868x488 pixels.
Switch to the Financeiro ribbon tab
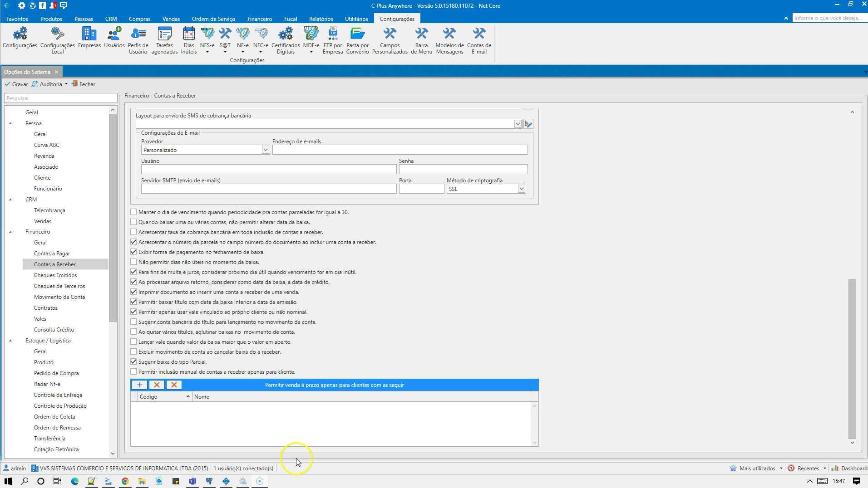coord(259,19)
